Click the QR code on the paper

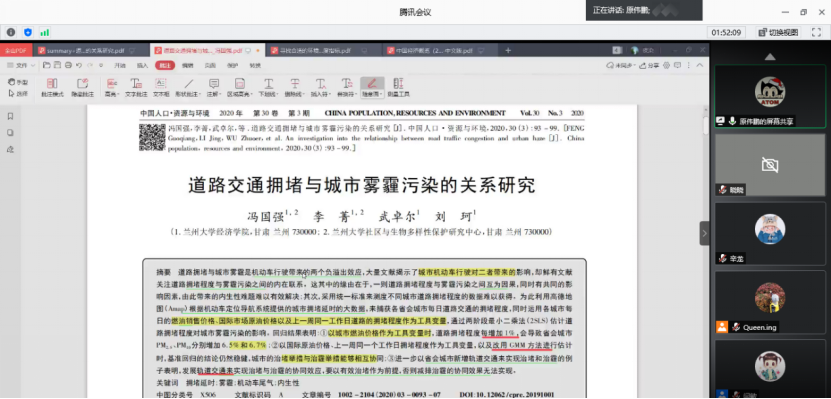click(152, 137)
